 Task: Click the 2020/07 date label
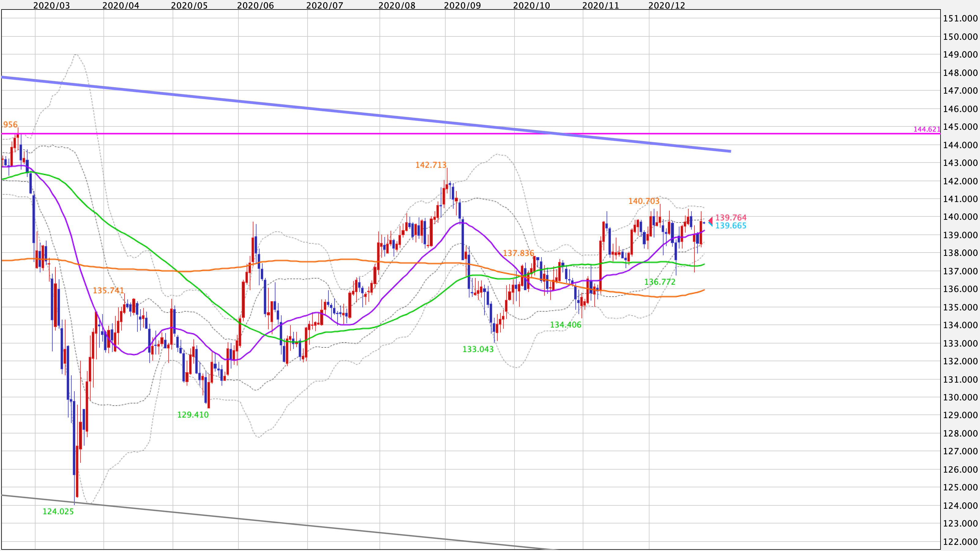click(x=324, y=5)
